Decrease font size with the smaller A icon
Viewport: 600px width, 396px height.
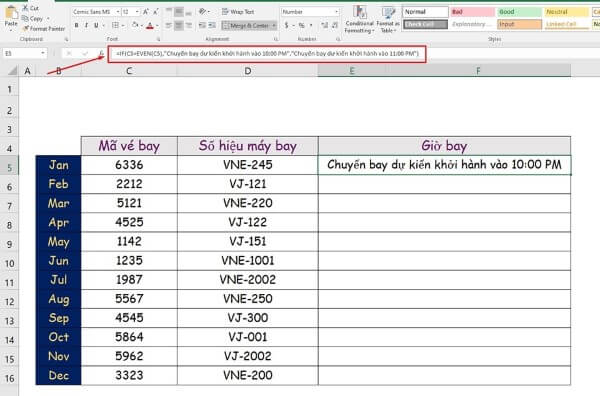pyautogui.click(x=155, y=12)
